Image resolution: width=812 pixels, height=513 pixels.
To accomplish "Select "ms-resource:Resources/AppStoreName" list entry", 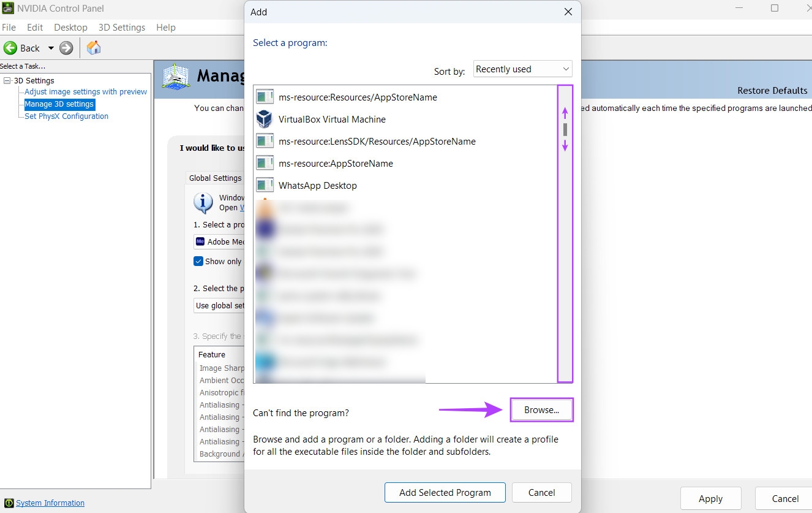I will [x=405, y=97].
